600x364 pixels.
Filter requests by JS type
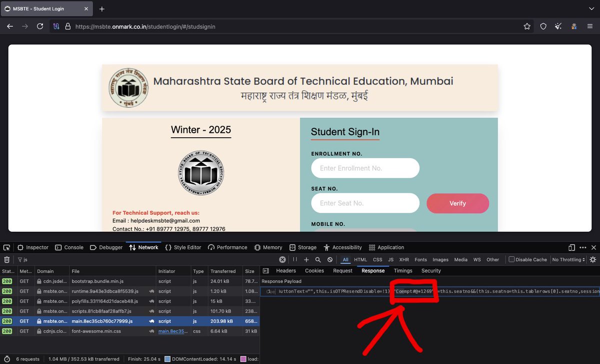[x=391, y=260]
